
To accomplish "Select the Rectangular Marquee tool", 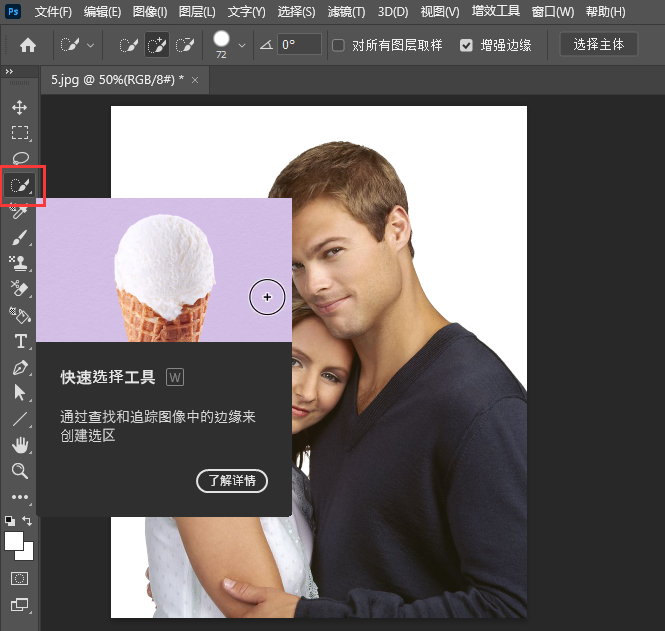I will pyautogui.click(x=20, y=133).
